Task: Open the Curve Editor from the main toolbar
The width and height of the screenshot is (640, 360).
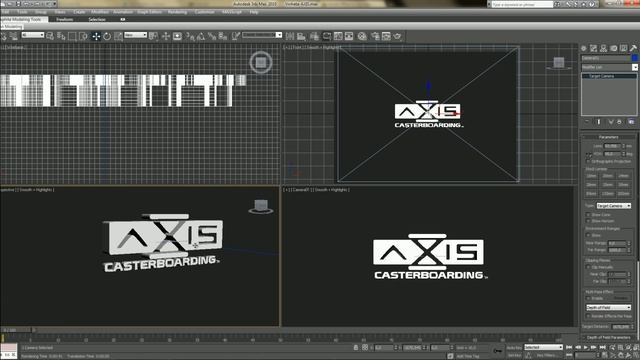Action: click(338, 36)
